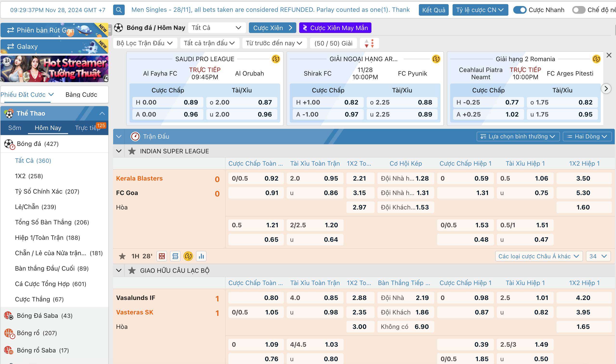The width and height of the screenshot is (616, 364).
Task: Open the (50 / 50) Giải league filter
Action: click(x=333, y=43)
